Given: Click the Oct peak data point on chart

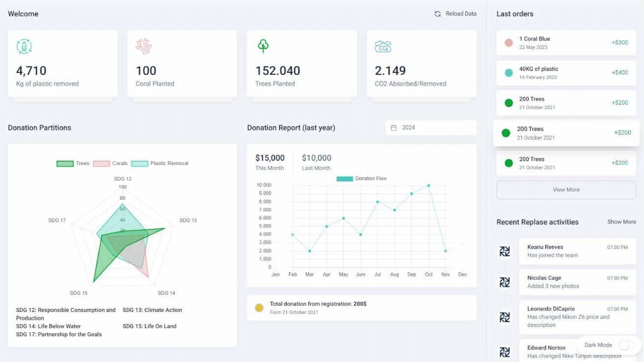Looking at the screenshot, I should pos(428,186).
